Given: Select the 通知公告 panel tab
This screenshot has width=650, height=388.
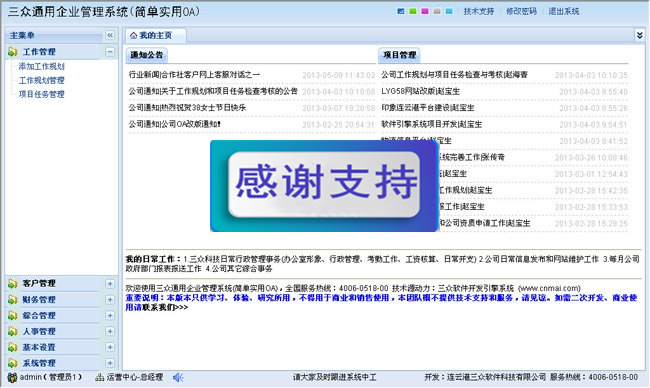Looking at the screenshot, I should coord(147,55).
